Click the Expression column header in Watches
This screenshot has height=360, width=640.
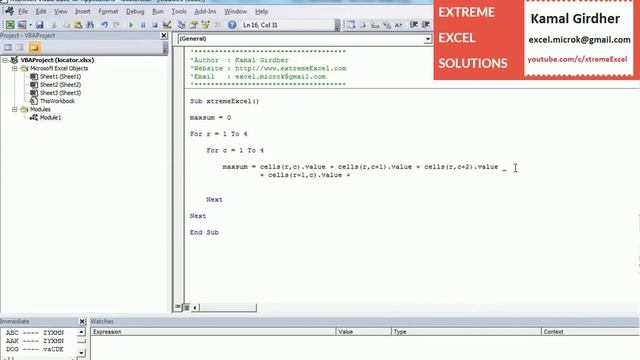pyautogui.click(x=213, y=332)
